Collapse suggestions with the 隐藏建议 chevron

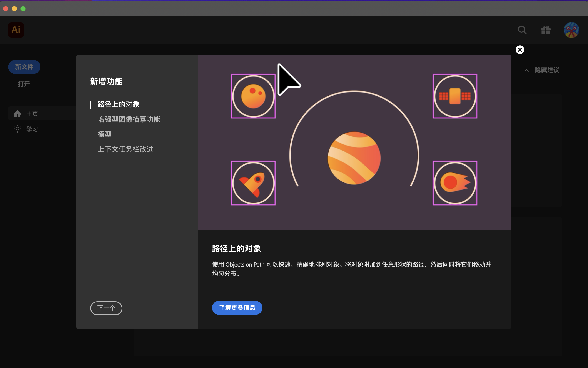coord(527,70)
